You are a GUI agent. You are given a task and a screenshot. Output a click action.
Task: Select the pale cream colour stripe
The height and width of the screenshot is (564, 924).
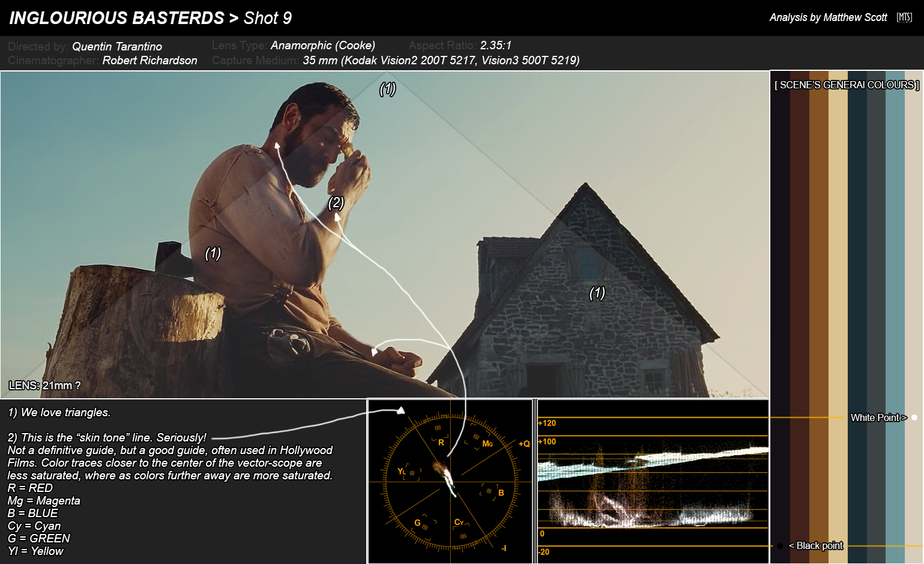click(x=914, y=317)
